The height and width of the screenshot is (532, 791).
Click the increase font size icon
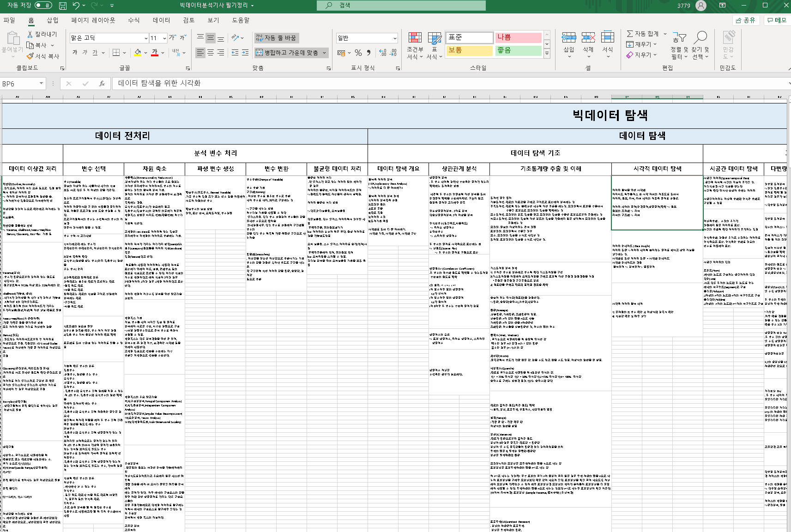click(172, 37)
